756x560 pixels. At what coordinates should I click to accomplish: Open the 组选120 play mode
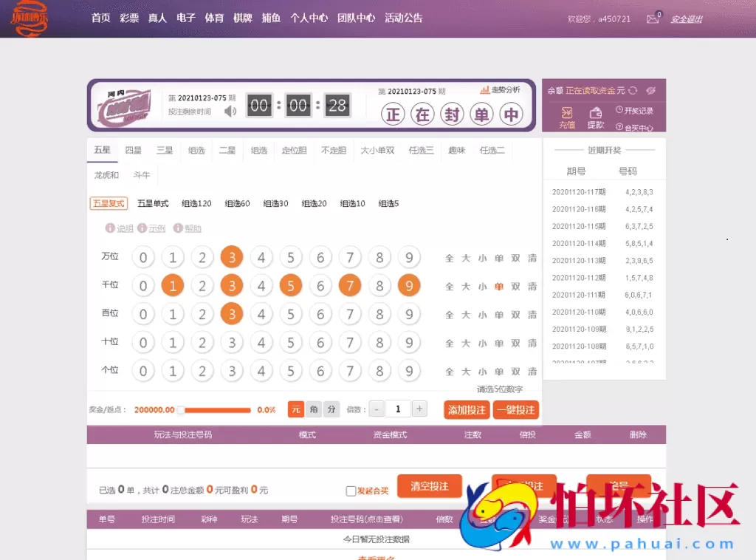point(197,203)
